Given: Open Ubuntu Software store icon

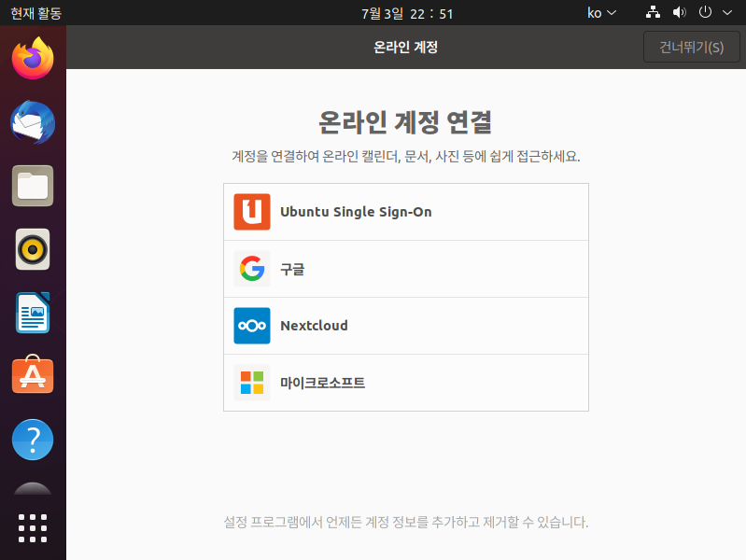Looking at the screenshot, I should coord(33,374).
